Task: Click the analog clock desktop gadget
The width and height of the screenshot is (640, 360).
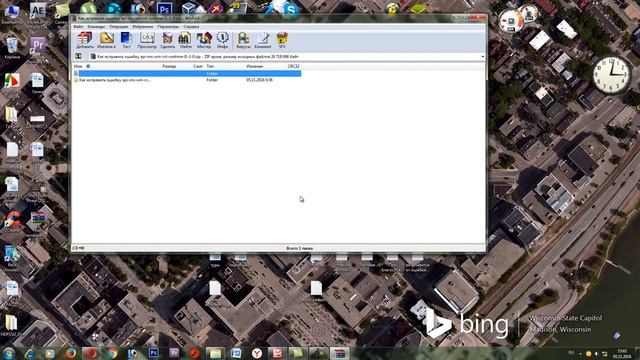Action: point(611,75)
